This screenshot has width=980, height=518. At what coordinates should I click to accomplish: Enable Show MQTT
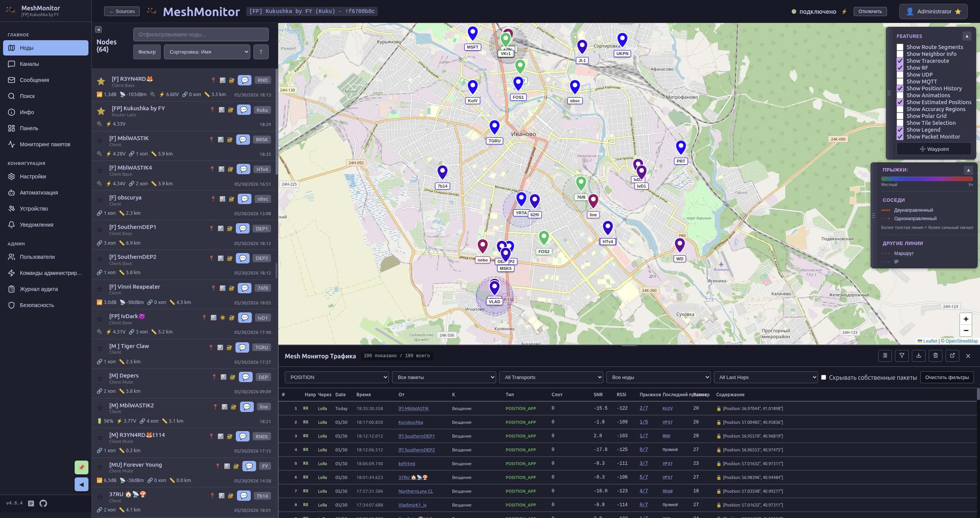pyautogui.click(x=900, y=82)
